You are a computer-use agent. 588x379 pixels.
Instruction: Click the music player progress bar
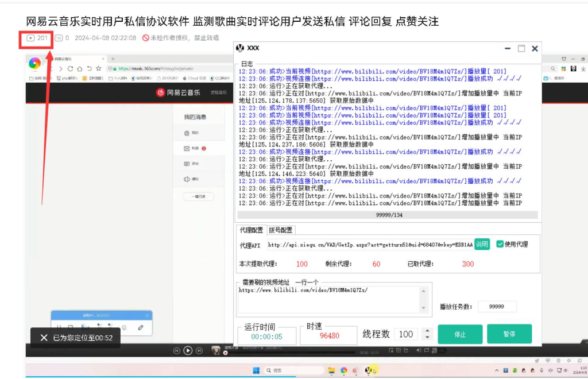click(x=290, y=353)
